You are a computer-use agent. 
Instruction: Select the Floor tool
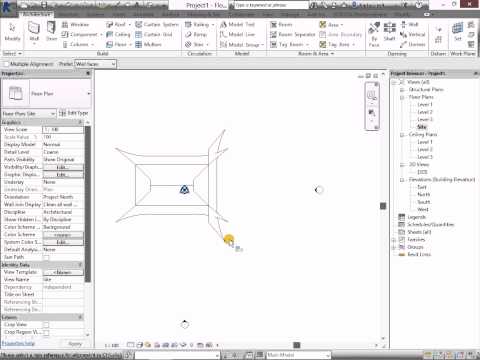(118, 44)
